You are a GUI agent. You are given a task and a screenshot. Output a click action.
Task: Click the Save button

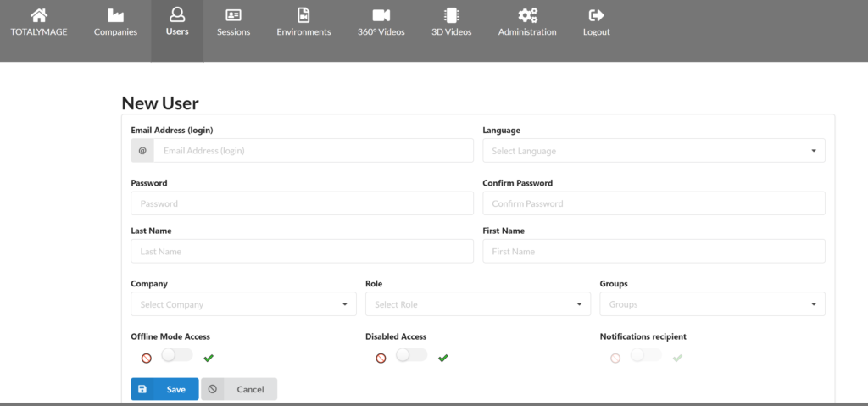coord(164,389)
